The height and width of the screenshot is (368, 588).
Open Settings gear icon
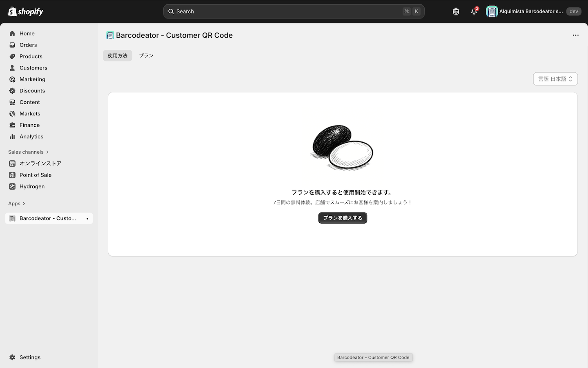pos(12,357)
